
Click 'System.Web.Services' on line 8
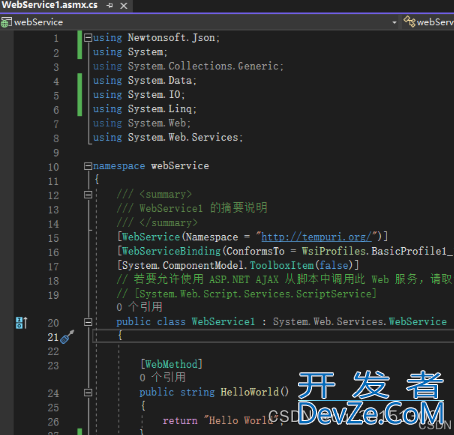pos(183,137)
